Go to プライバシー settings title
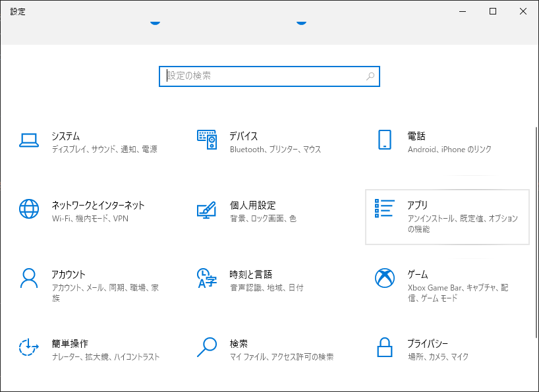The width and height of the screenshot is (539, 392). (x=428, y=343)
